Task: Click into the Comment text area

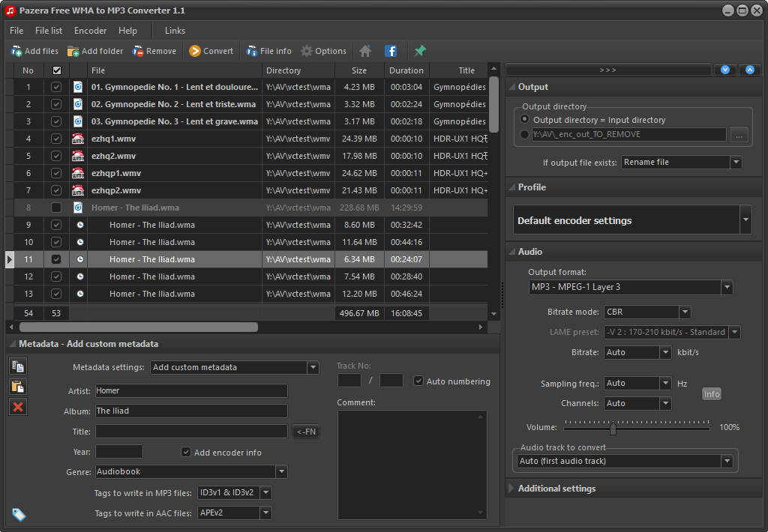Action: pos(412,465)
